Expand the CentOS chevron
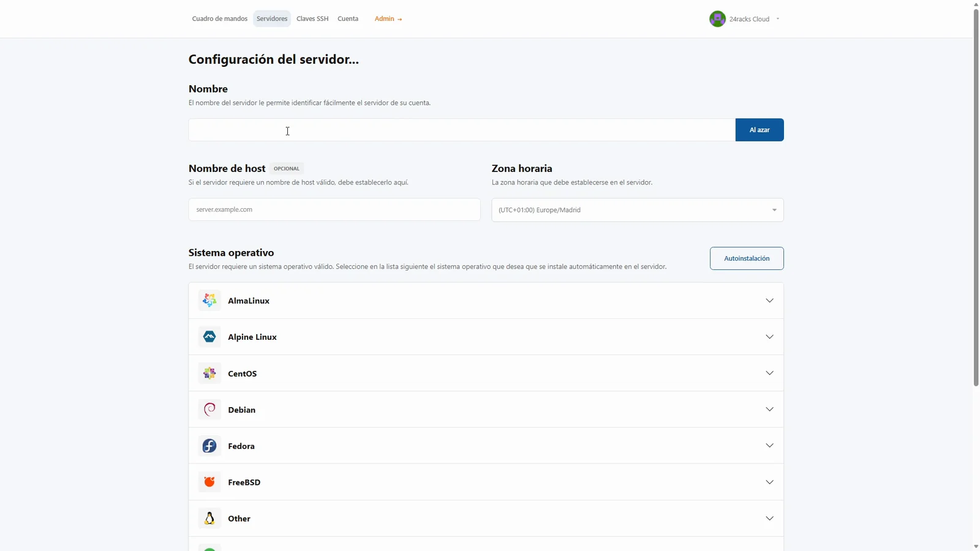980x551 pixels. 769,373
